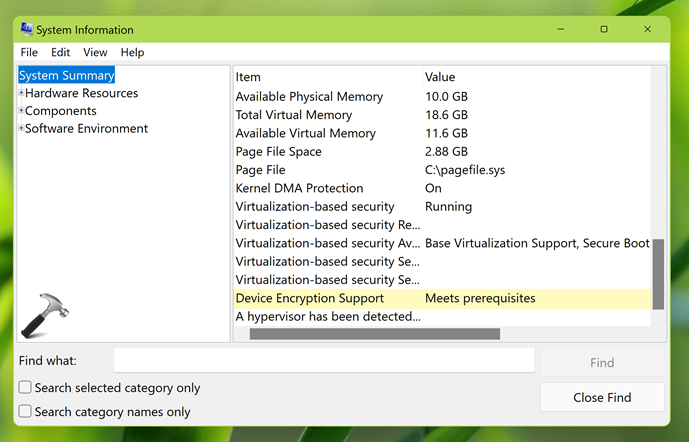This screenshot has width=689, height=442.
Task: Maximize the System Information window
Action: click(x=604, y=29)
